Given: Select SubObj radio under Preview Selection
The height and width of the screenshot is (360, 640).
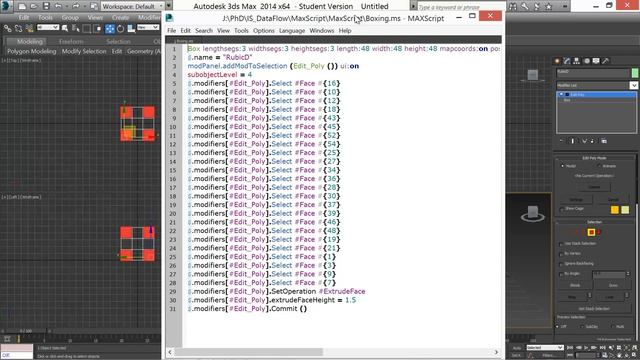Looking at the screenshot, I should [582, 327].
